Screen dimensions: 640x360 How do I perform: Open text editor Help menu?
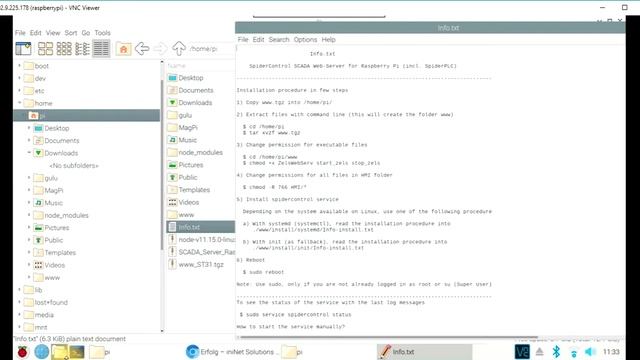(x=329, y=40)
